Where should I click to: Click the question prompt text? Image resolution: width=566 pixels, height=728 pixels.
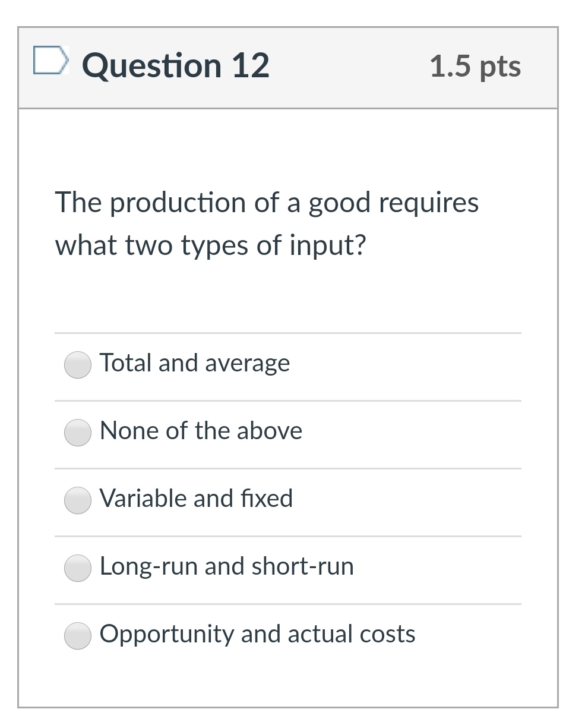click(266, 223)
